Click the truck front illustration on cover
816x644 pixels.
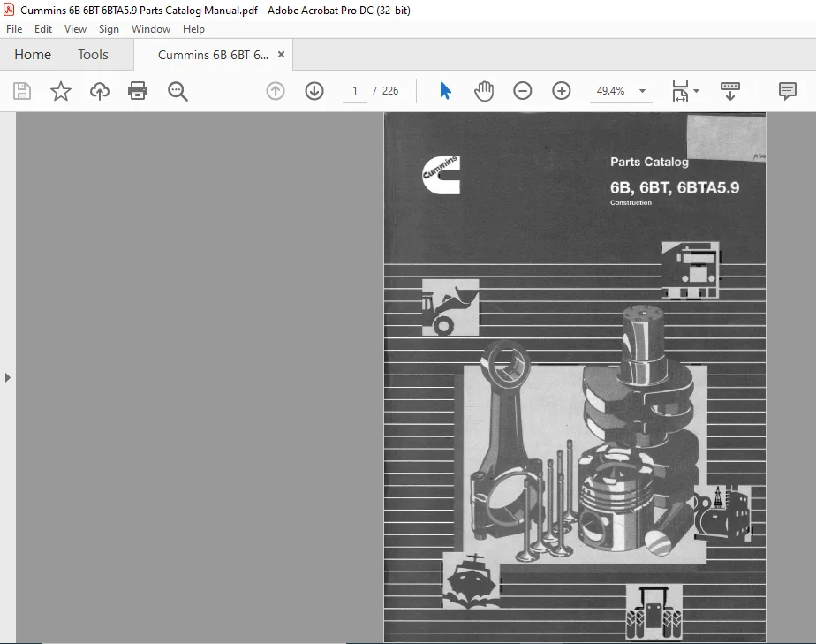point(691,270)
